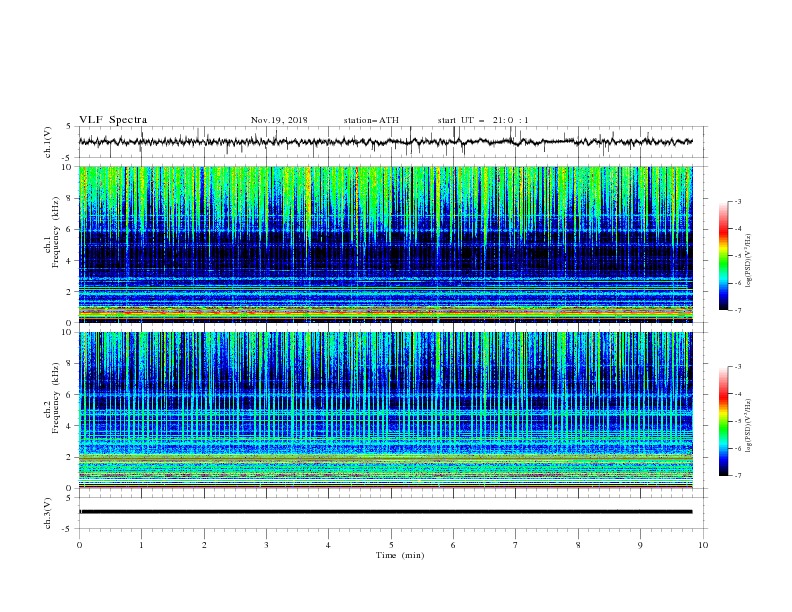Image resolution: width=792 pixels, height=612 pixels.
Task: Click the "Time (min)" axis title
Action: [x=400, y=555]
